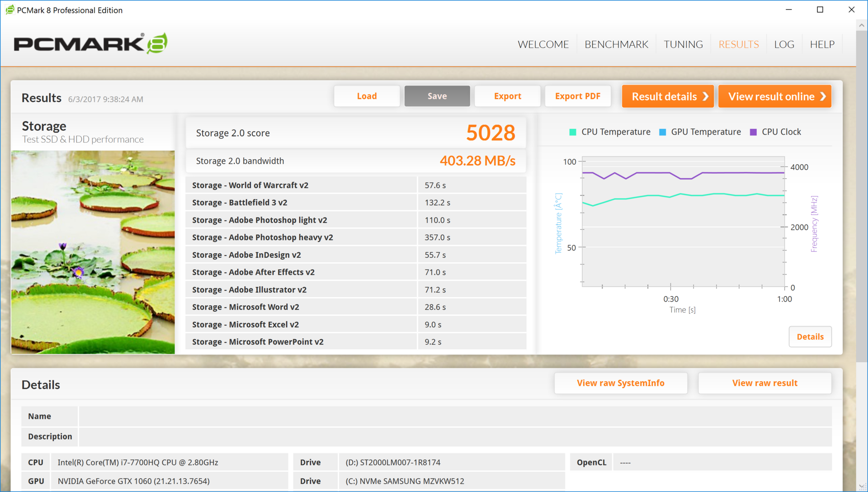The height and width of the screenshot is (492, 868).
Task: Open the HELP tab
Action: [x=822, y=44]
